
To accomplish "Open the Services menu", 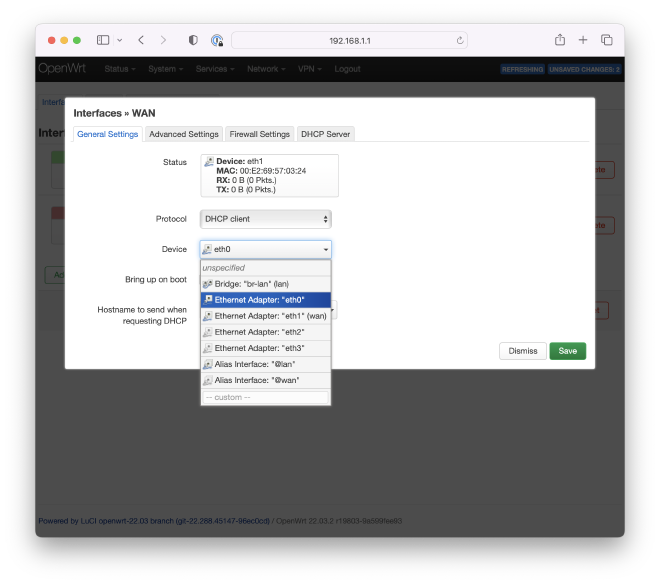I will pos(215,69).
